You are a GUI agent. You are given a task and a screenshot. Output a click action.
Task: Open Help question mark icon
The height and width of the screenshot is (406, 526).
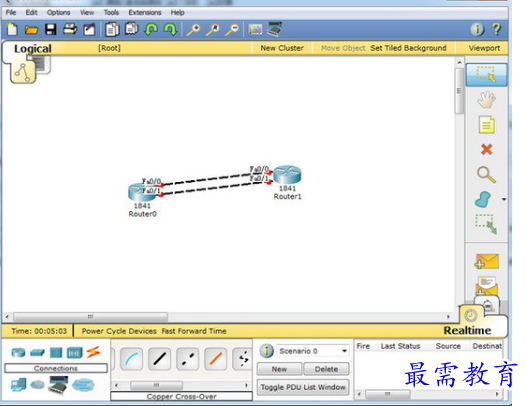[x=496, y=30]
